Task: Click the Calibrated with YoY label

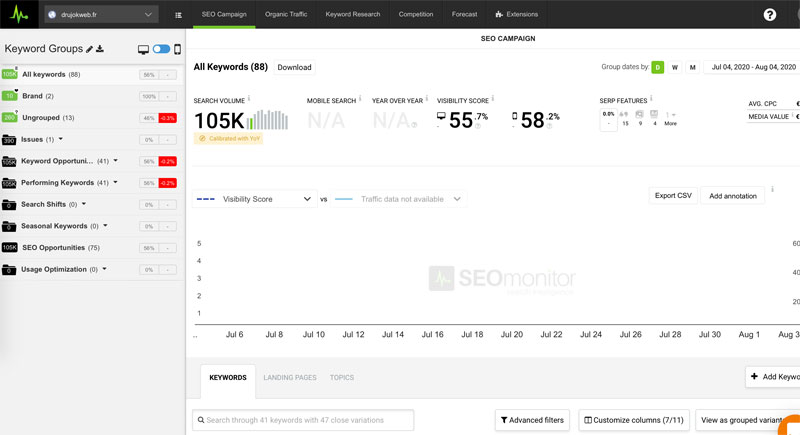Action: [229, 138]
